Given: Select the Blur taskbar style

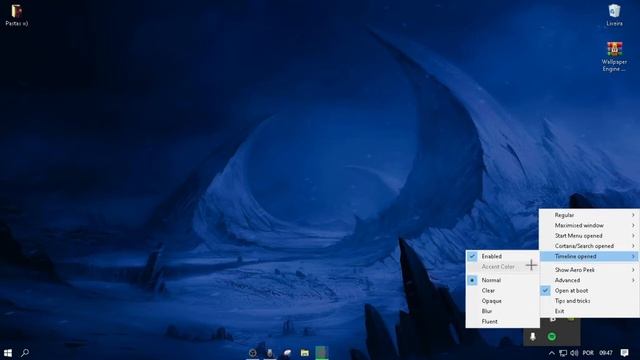Looking at the screenshot, I should click(x=502, y=311).
